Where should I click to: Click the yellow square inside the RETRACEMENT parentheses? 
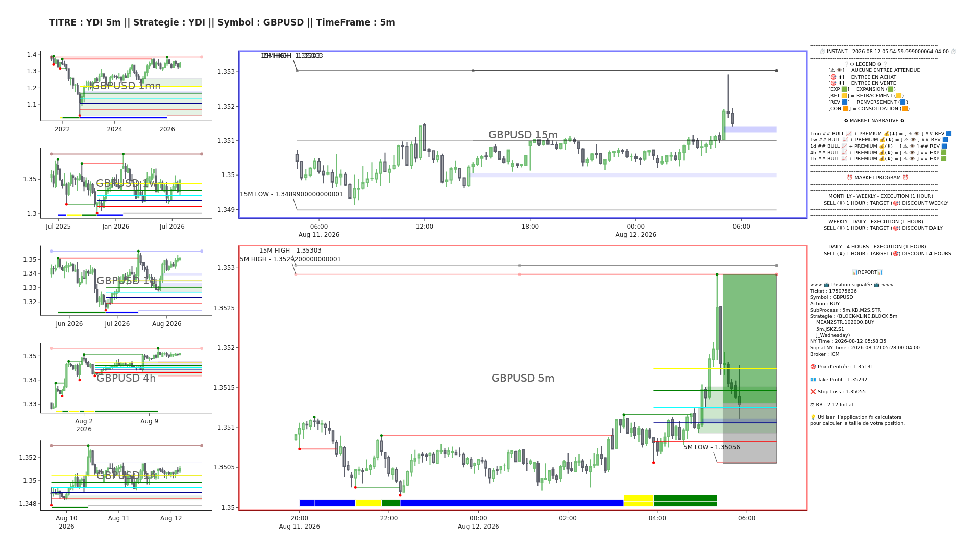tap(898, 96)
